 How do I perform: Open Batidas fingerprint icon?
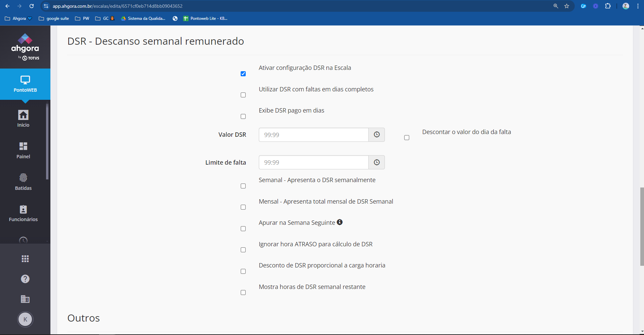click(23, 182)
